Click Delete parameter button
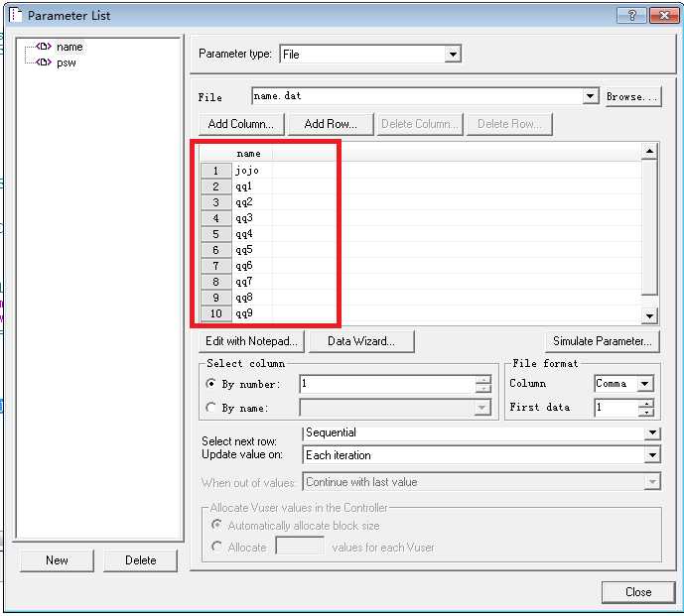 [x=140, y=560]
